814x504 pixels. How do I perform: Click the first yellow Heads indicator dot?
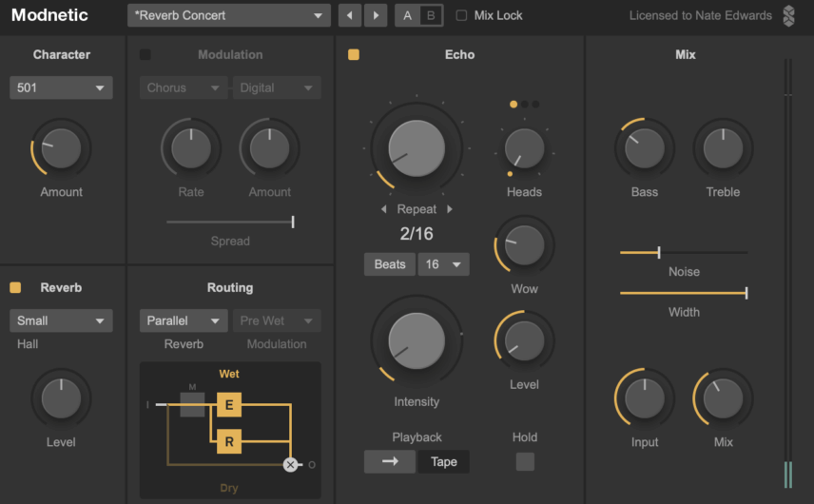pos(514,105)
